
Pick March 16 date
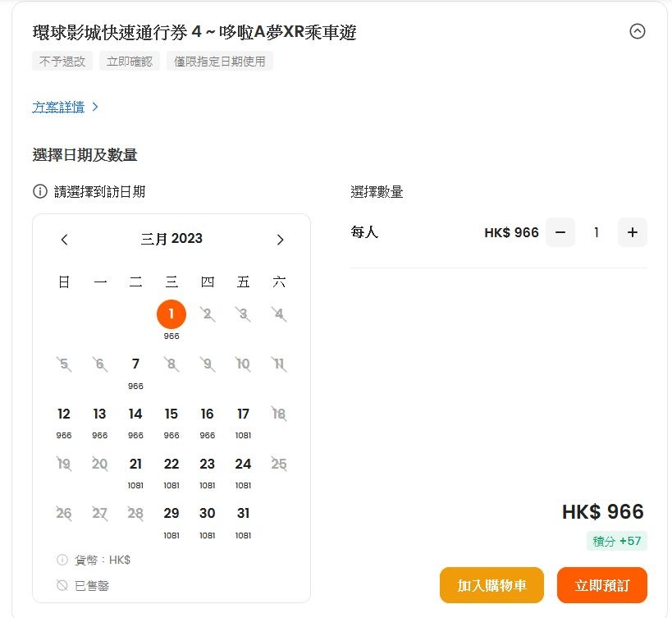point(207,414)
